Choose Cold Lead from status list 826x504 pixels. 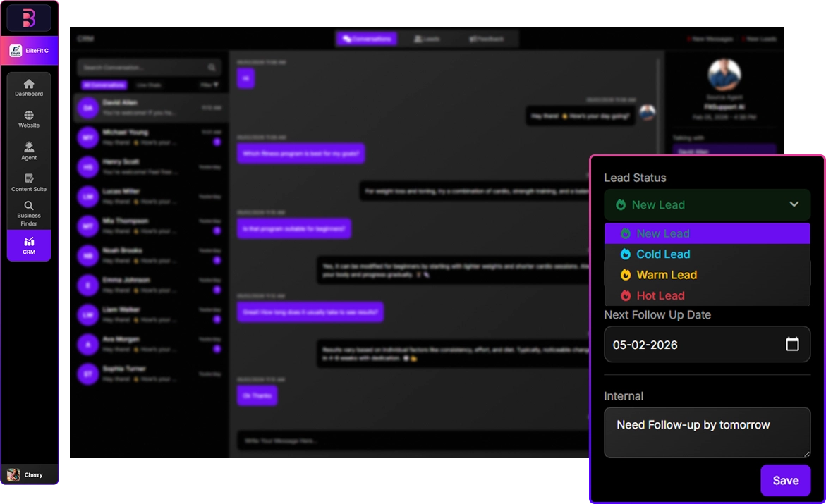[662, 254]
